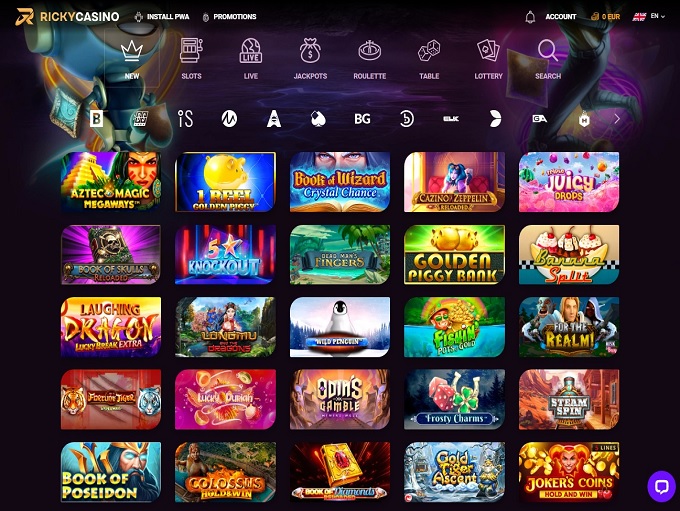
Task: Click the Install PWA link
Action: coord(162,17)
